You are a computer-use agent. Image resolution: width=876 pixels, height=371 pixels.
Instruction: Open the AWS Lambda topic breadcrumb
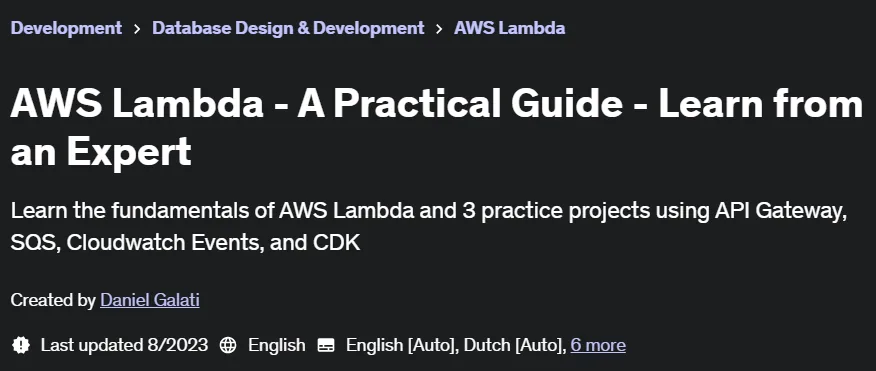[x=510, y=28]
